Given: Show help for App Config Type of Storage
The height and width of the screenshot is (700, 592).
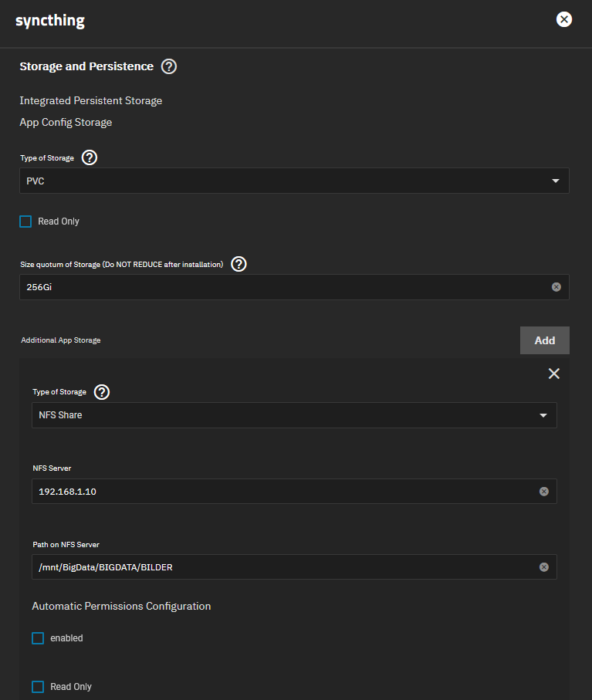Looking at the screenshot, I should (90, 157).
